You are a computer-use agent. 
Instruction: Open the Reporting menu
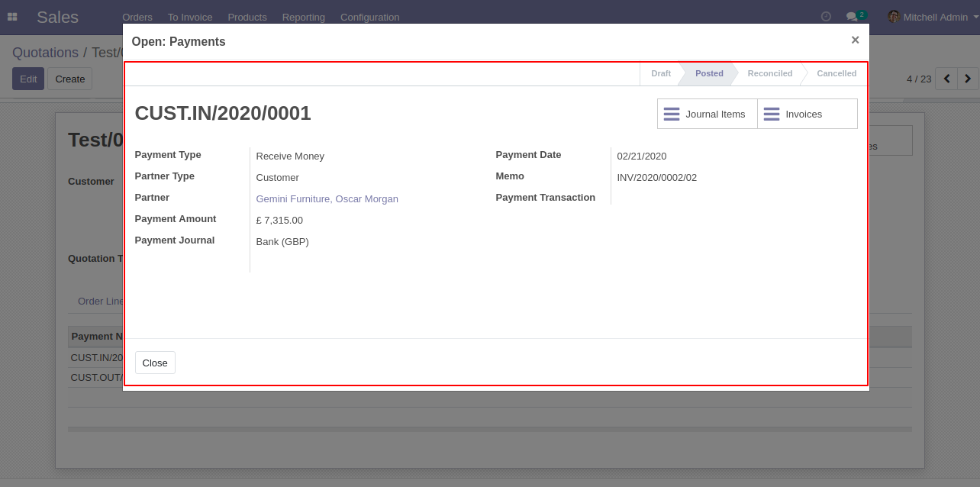click(303, 17)
